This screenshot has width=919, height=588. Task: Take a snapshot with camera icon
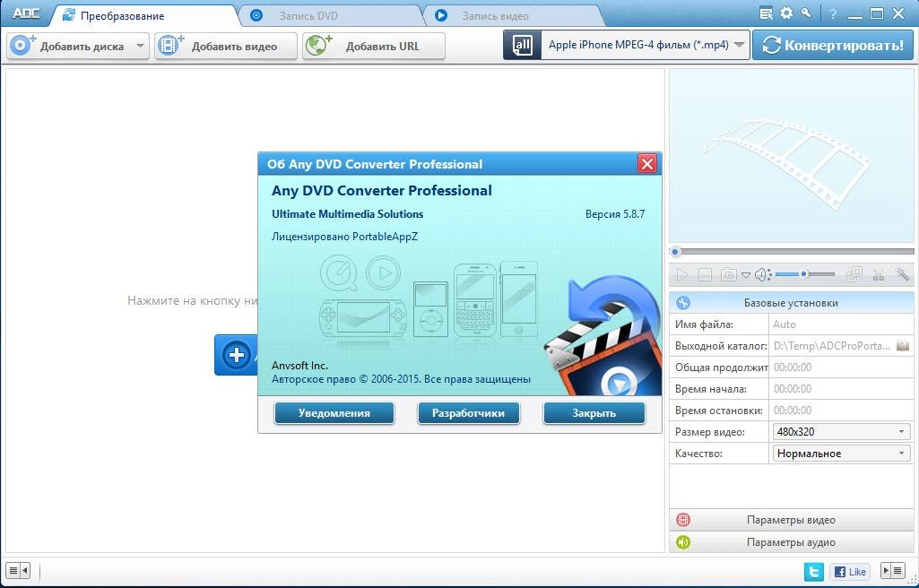729,274
